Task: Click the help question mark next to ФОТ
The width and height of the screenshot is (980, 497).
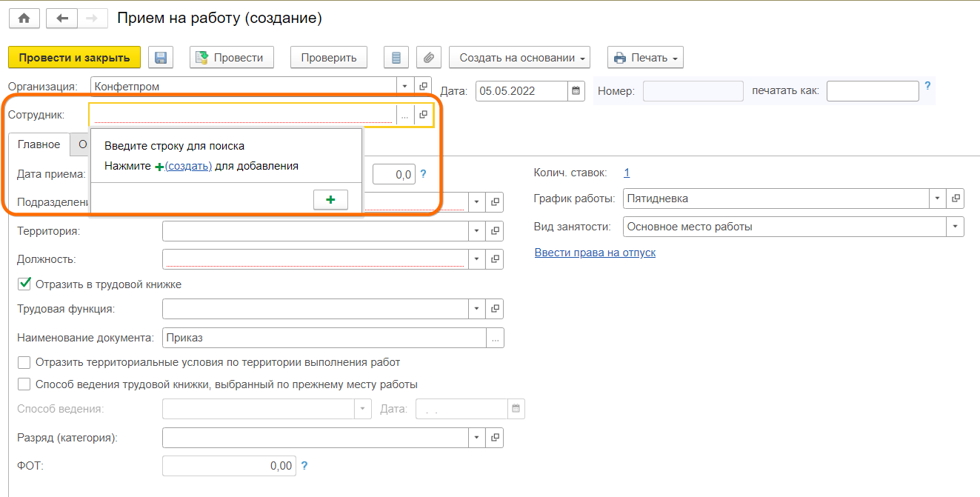Action: click(304, 466)
